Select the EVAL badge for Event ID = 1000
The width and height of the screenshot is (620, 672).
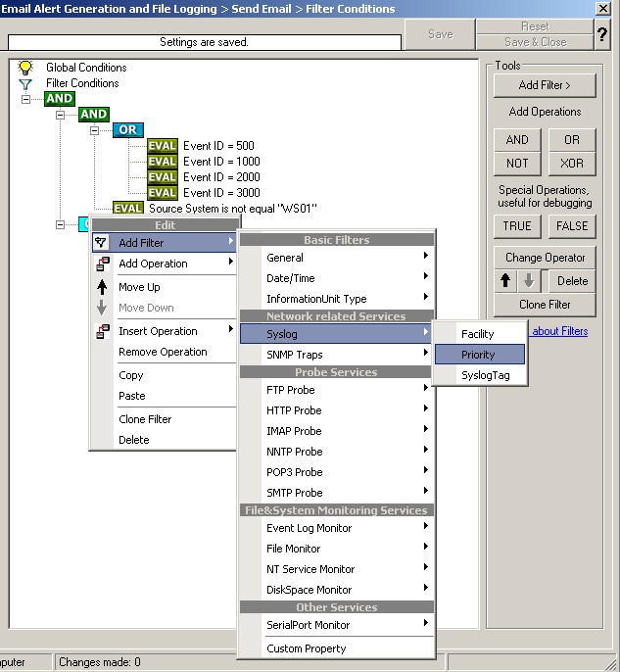tap(163, 162)
